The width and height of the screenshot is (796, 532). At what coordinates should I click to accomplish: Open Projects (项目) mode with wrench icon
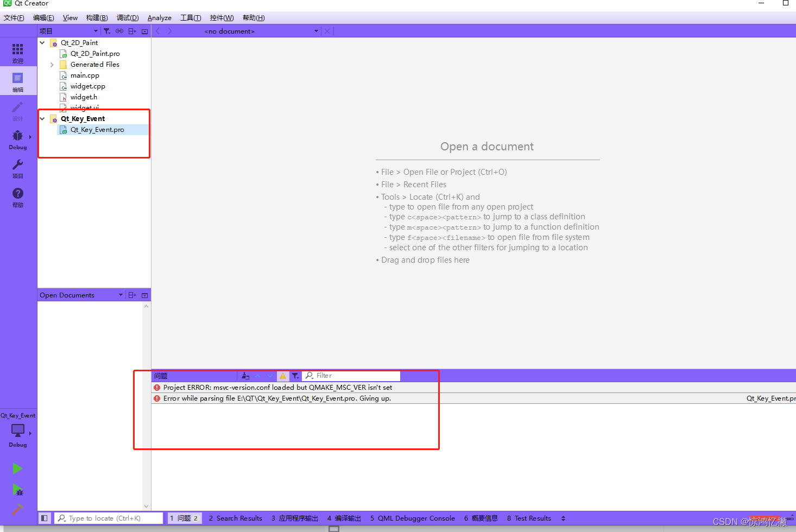18,168
